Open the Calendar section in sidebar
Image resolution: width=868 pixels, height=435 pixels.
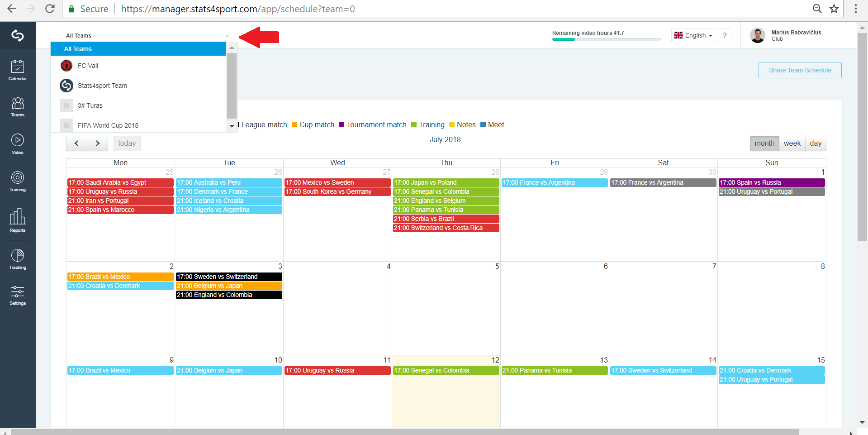click(x=18, y=71)
